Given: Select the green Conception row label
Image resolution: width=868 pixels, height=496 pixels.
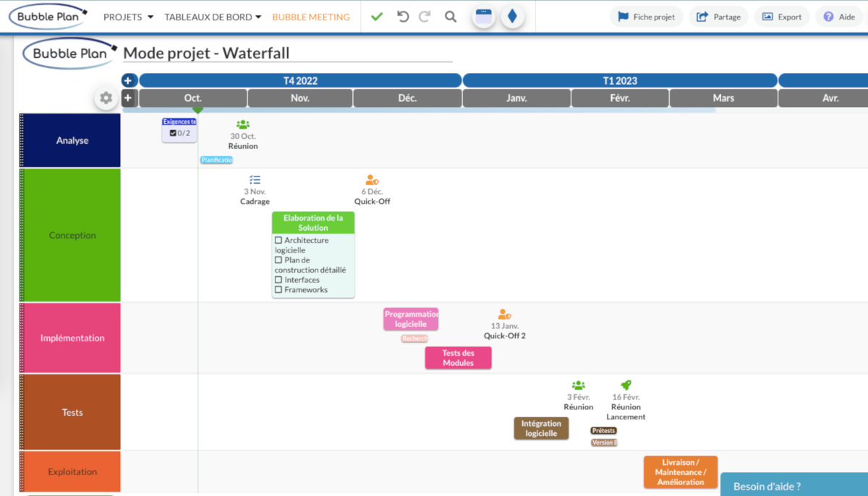Looking at the screenshot, I should [72, 235].
